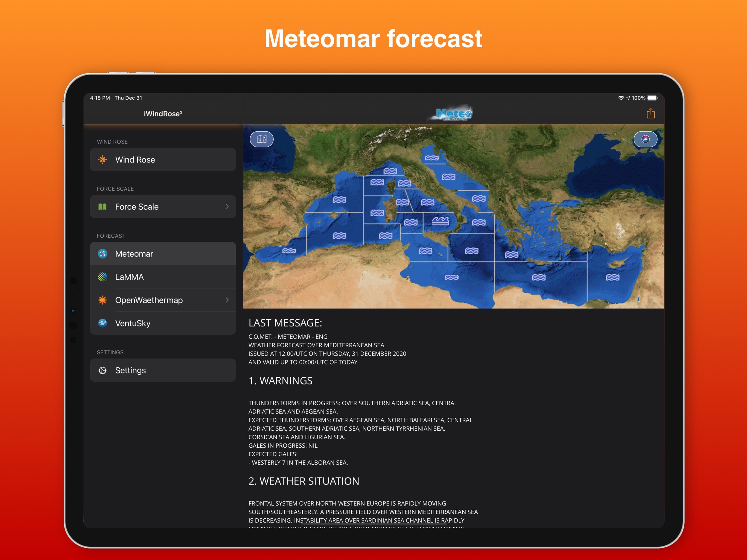Tap the orange share icon
Screen dimensions: 747x560
(650, 113)
